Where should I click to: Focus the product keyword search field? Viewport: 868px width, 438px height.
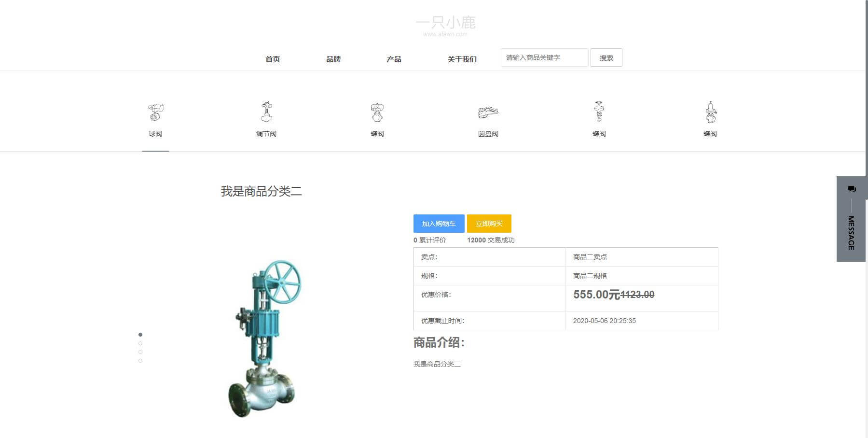(x=544, y=57)
